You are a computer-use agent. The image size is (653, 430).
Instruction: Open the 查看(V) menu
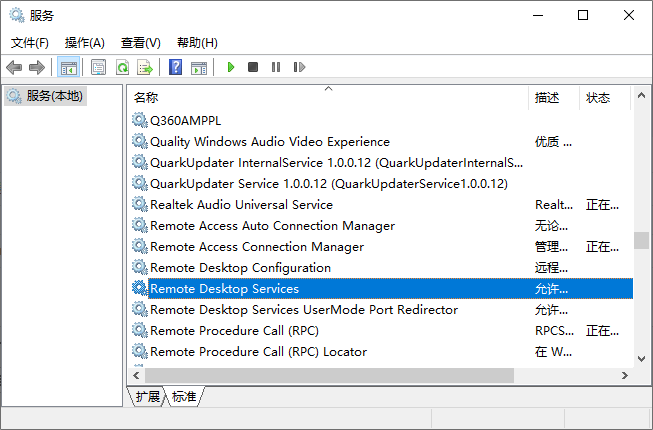pyautogui.click(x=140, y=42)
